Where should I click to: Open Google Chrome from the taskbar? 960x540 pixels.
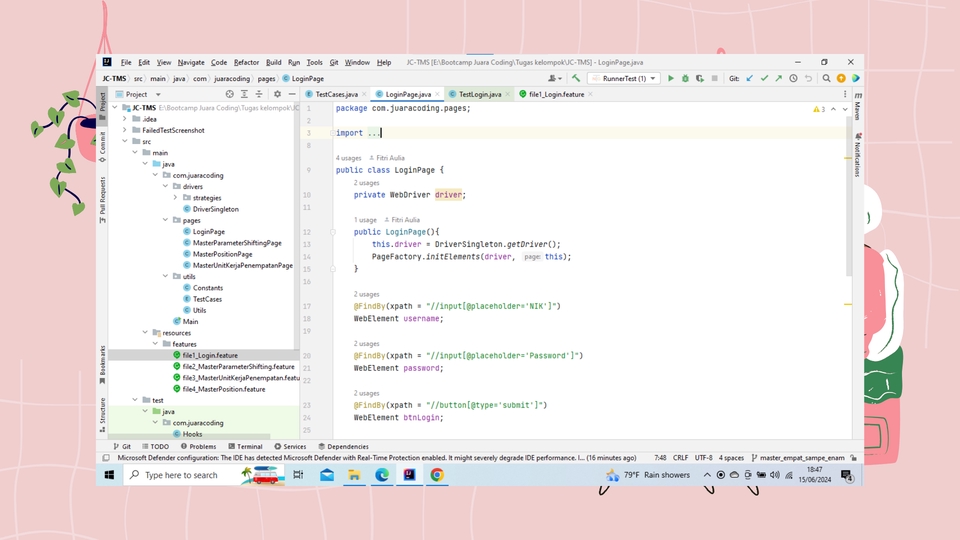[436, 475]
